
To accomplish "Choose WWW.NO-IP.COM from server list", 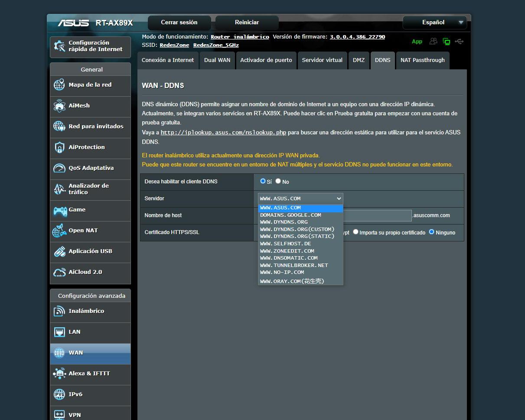I will pos(282,272).
